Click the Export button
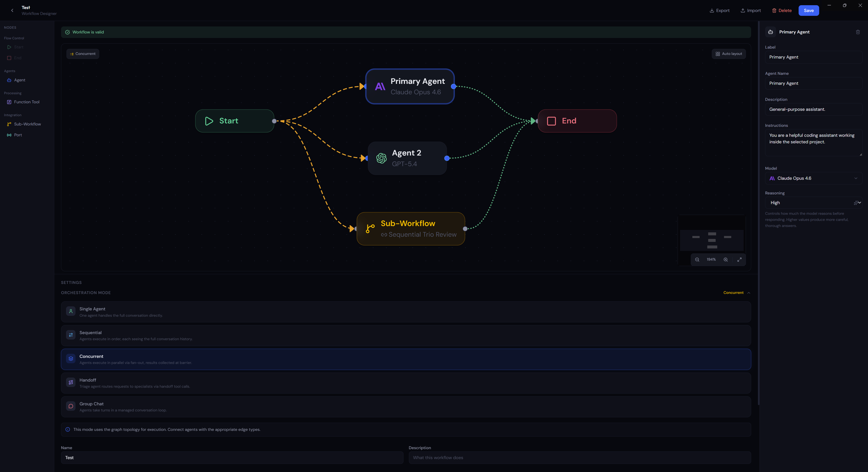The width and height of the screenshot is (868, 472). click(x=719, y=10)
